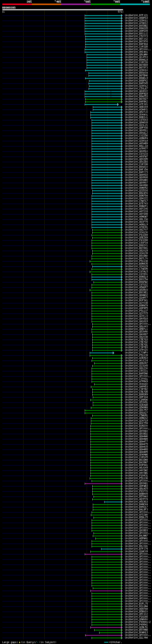The height and width of the screenshot is (644, 152).
Task: Click the last hit UniRef100_Q1LYN4
Action: tap(136, 638)
